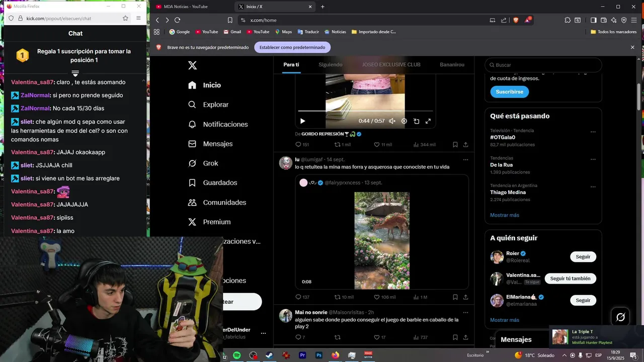Open Notificaciones in the X sidebar
The image size is (644, 362).
[218, 124]
